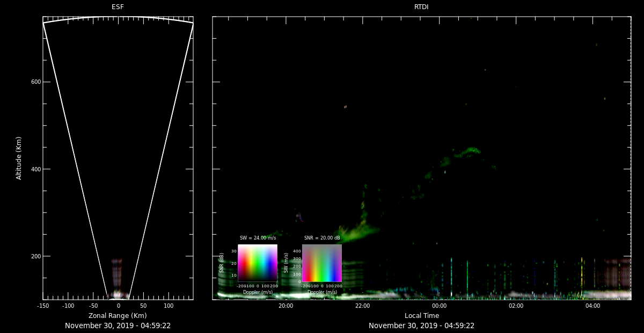
Task: Select the Zonal Range (Km) axis label
Action: (118, 315)
